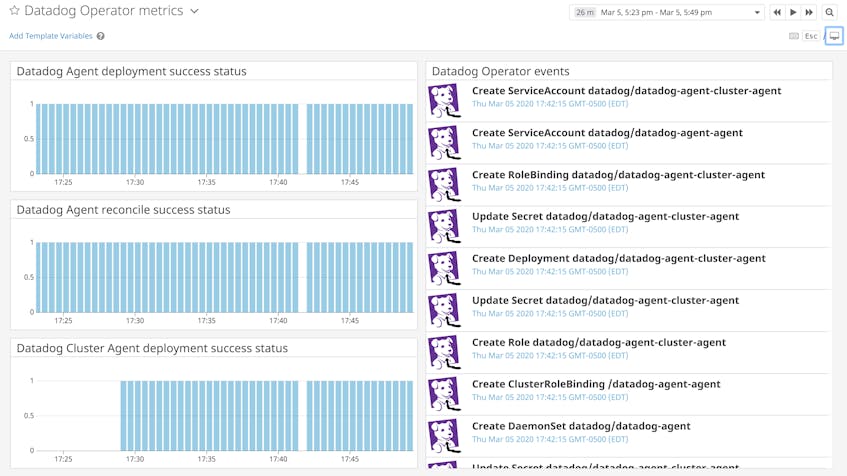
Task: Open the Create ServiceAccount datadog-agent-agent event
Action: tap(607, 133)
